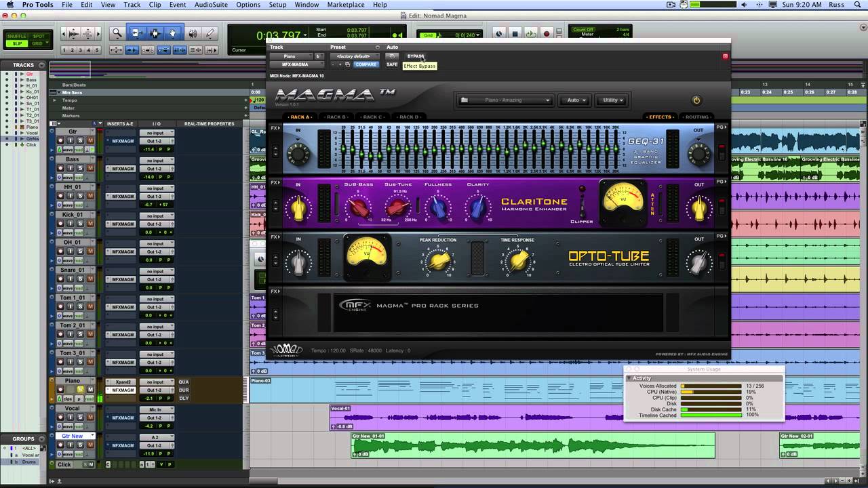
Task: Switch to the ROUTING tab
Action: (x=696, y=117)
